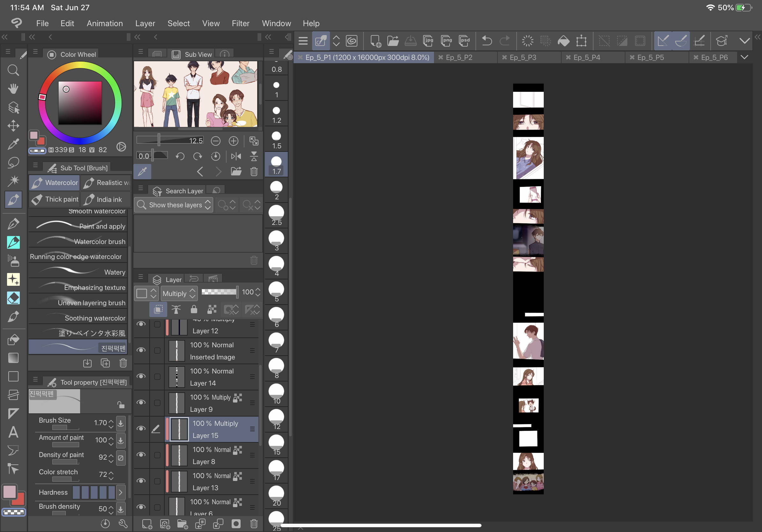Select the Hand move tool
Image resolution: width=762 pixels, height=532 pixels.
(13, 89)
